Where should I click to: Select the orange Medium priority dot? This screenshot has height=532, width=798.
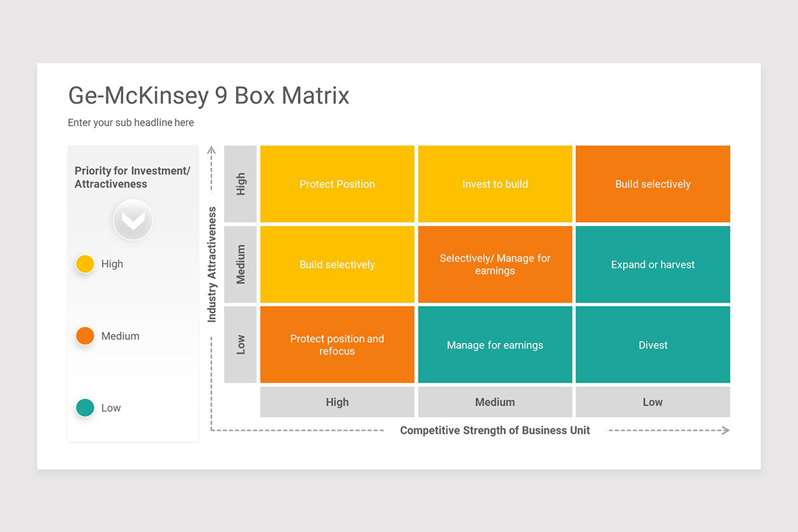coord(84,336)
